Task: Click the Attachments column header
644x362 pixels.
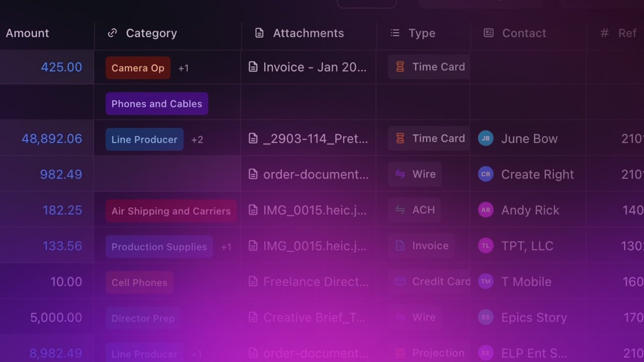Action: pos(308,33)
